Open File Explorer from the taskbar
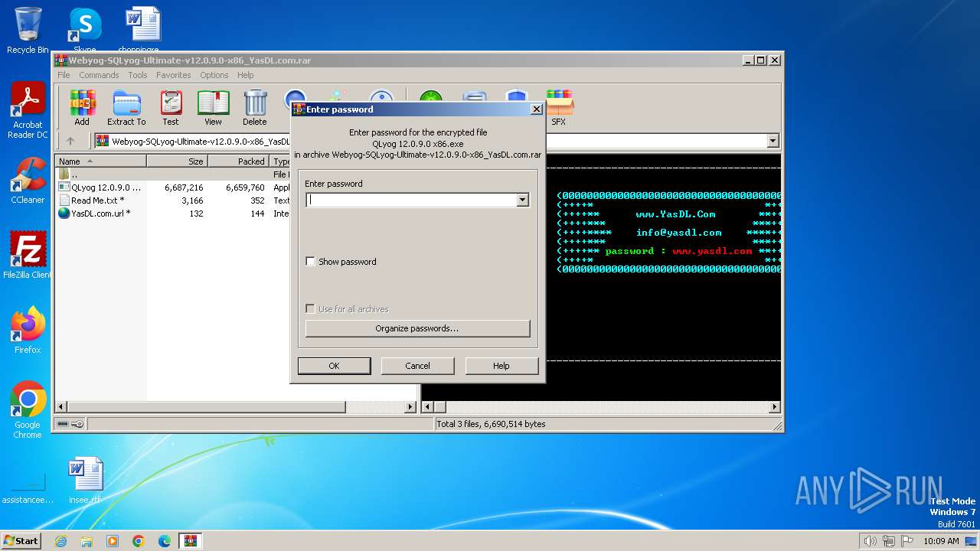This screenshot has width=980, height=551. coord(87,541)
